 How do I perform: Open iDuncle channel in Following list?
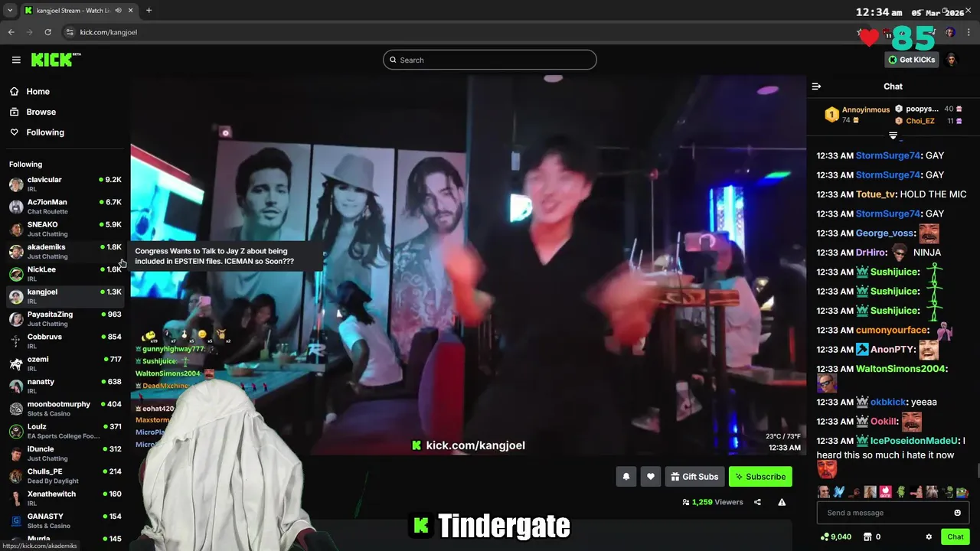[65, 453]
